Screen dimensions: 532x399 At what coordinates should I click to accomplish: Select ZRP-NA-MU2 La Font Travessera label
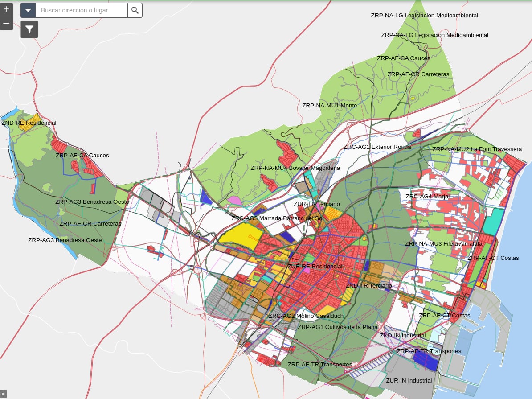(x=477, y=149)
